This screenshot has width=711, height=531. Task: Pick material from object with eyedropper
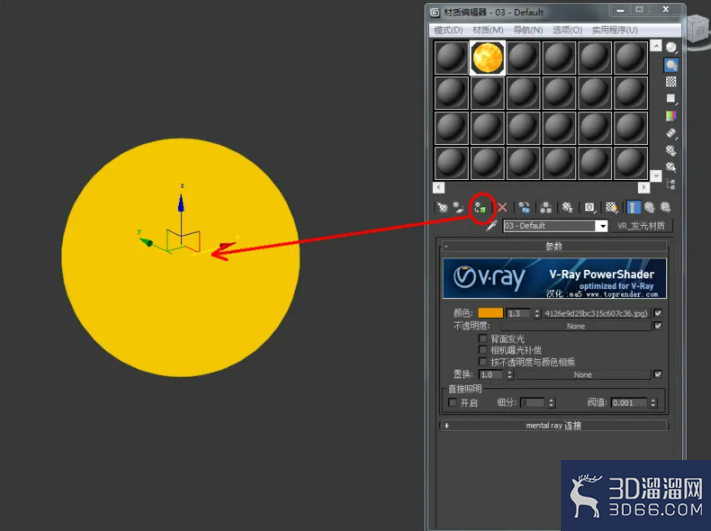click(492, 225)
